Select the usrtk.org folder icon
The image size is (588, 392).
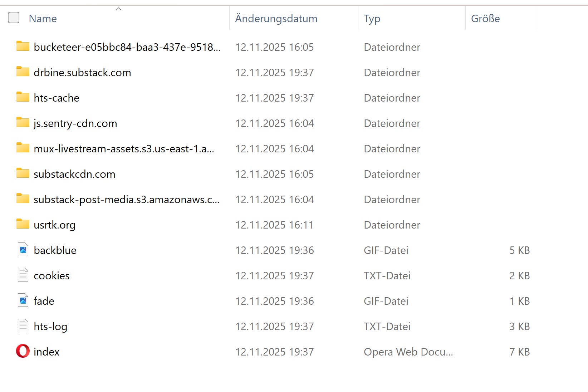pyautogui.click(x=23, y=224)
